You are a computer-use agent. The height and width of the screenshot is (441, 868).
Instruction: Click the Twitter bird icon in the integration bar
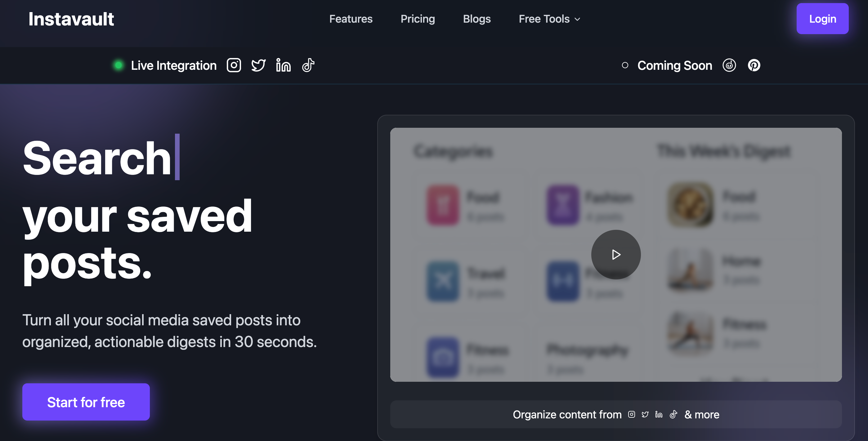coord(258,65)
